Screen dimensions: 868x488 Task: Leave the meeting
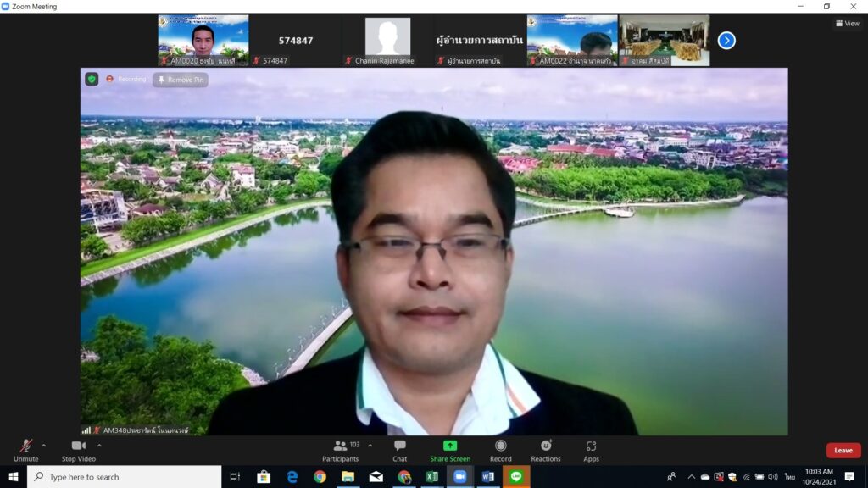[843, 451]
